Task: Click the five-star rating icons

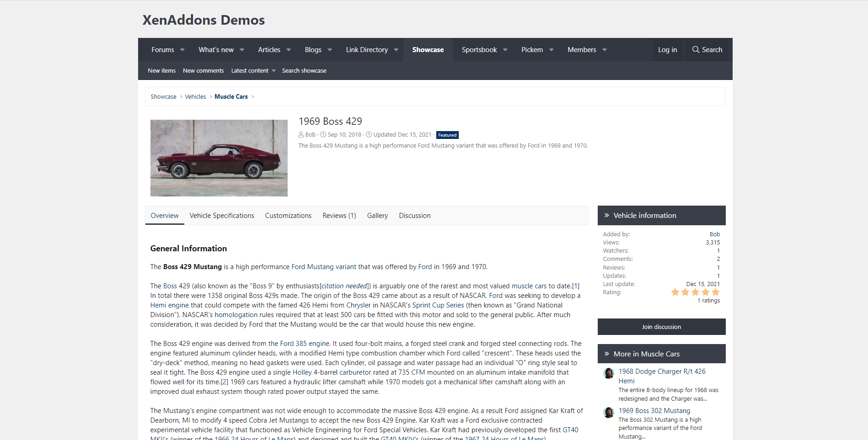Action: [x=695, y=292]
